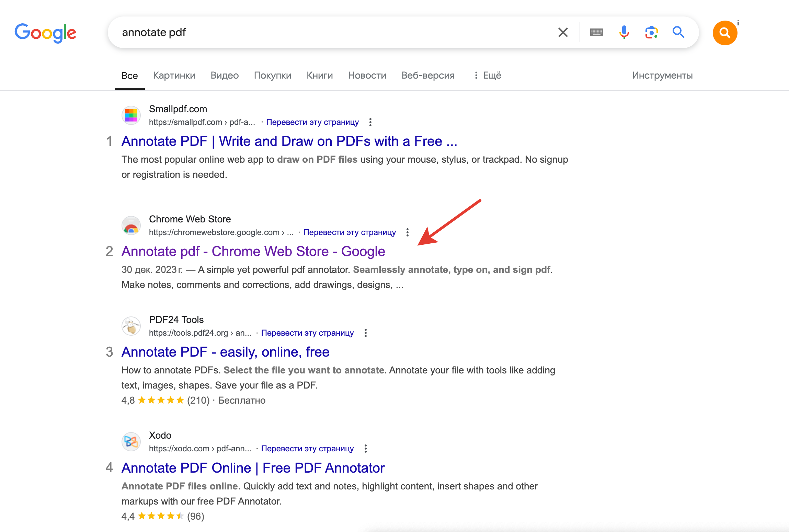Click the Smallpdf favicon
This screenshot has width=789, height=532.
[131, 115]
